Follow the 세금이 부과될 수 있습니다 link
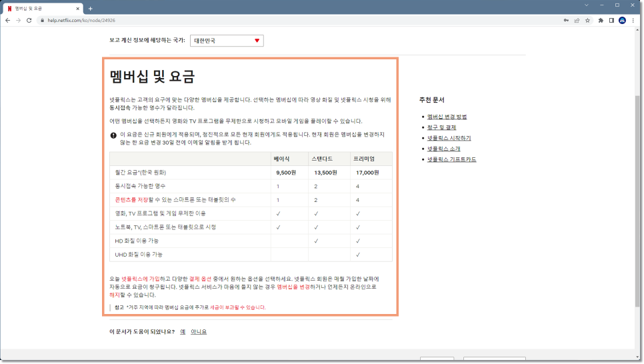 (x=238, y=307)
